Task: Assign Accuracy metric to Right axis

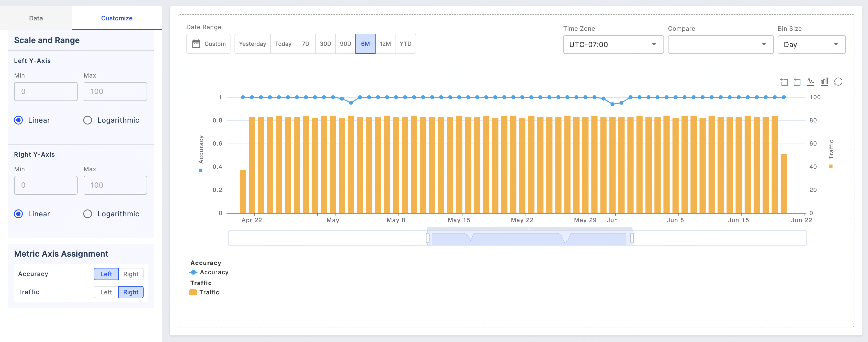Action: [x=131, y=274]
